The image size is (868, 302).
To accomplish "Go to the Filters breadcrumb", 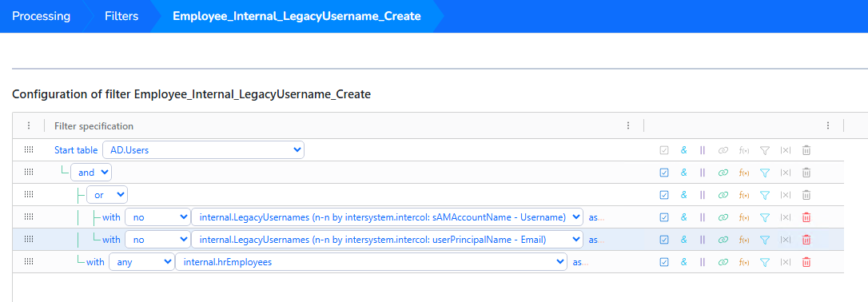I will click(121, 16).
